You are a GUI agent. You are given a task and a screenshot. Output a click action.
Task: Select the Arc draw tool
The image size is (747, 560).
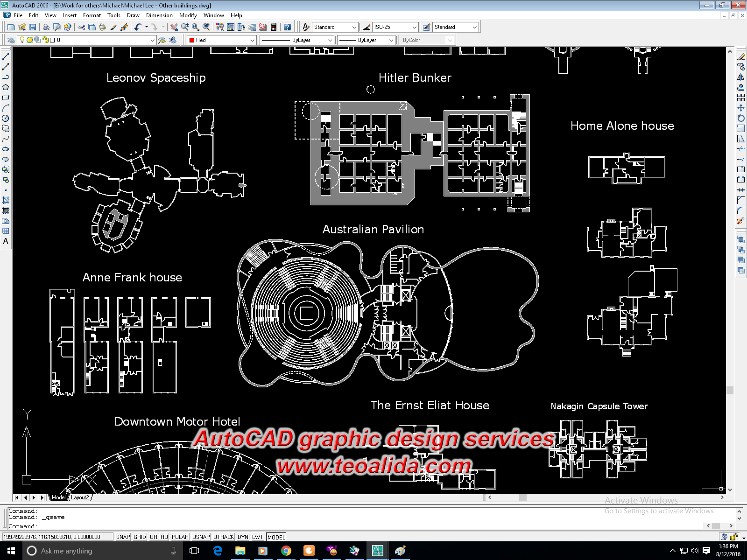coord(6,108)
